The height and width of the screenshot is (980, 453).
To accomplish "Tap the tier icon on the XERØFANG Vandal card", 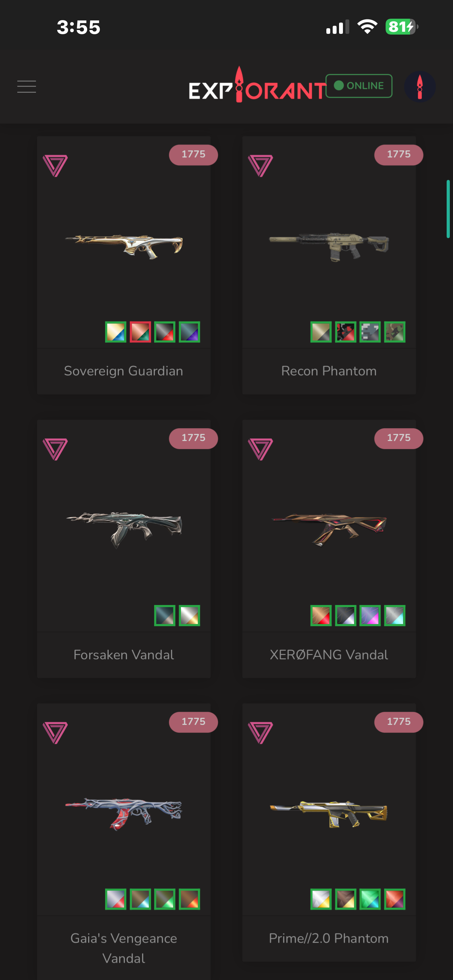I will [x=260, y=449].
